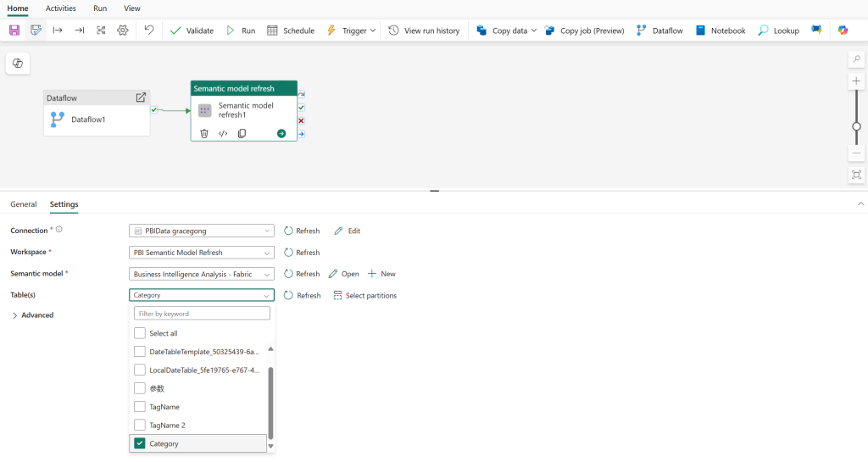Expand the Advanced section
The width and height of the screenshot is (868, 462).
point(32,315)
